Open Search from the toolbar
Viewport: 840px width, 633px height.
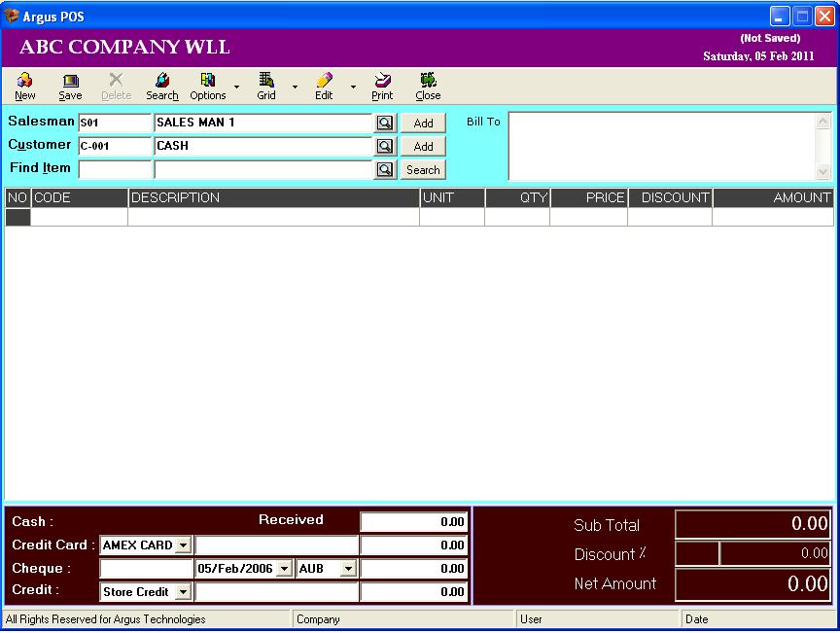coord(161,86)
